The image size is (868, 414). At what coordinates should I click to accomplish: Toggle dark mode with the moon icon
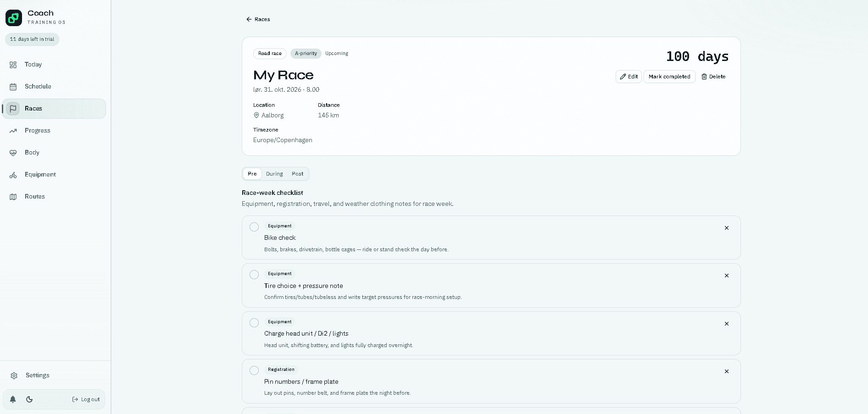click(x=29, y=399)
